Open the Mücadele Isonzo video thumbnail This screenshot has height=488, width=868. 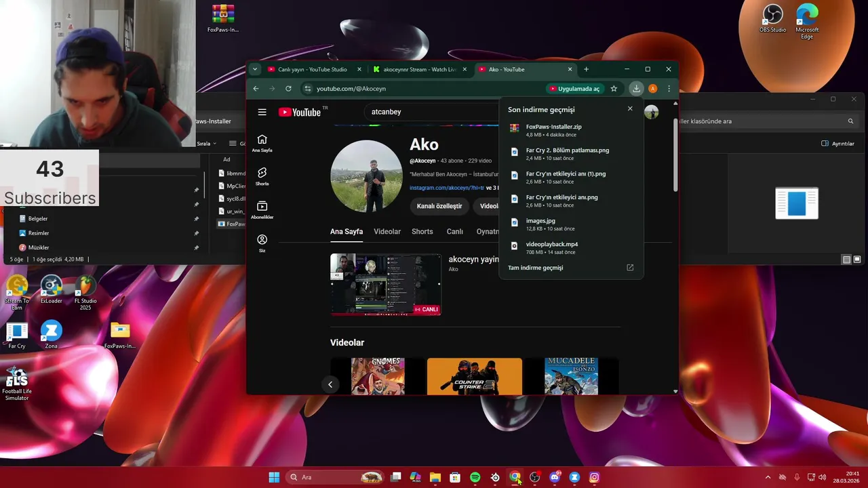click(x=571, y=376)
